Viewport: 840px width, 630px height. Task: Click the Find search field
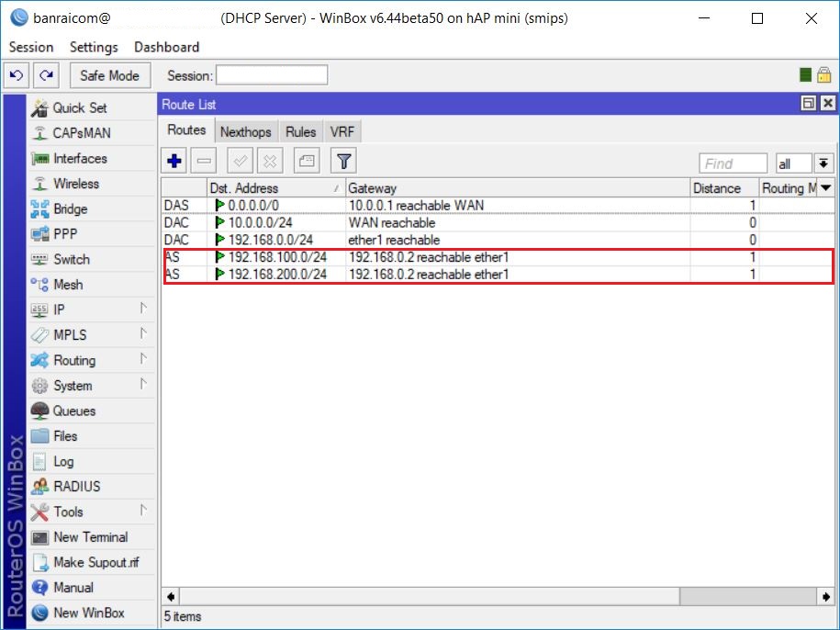pos(733,163)
